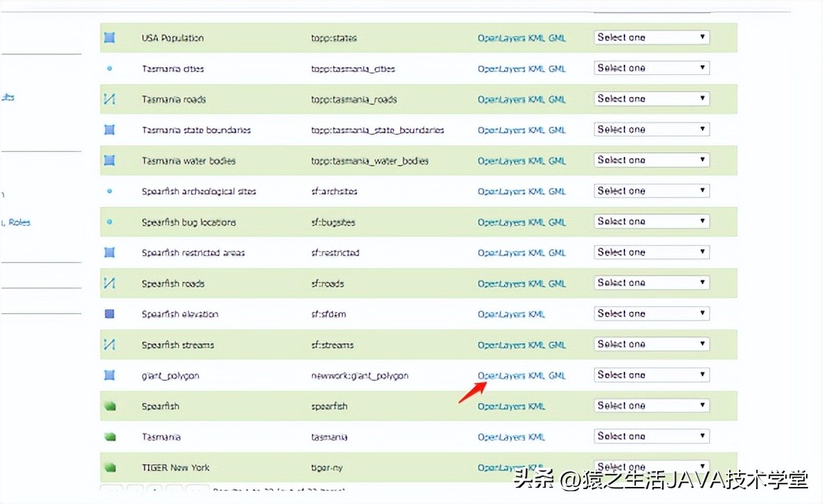
Task: Open KML link for topp:states
Action: click(536, 38)
